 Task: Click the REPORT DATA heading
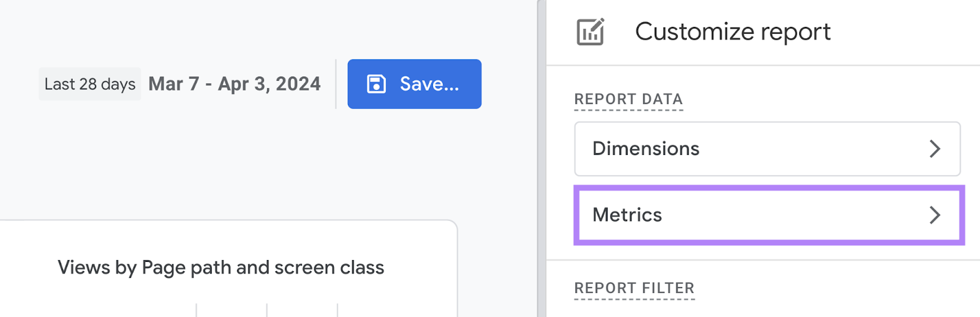point(628,99)
